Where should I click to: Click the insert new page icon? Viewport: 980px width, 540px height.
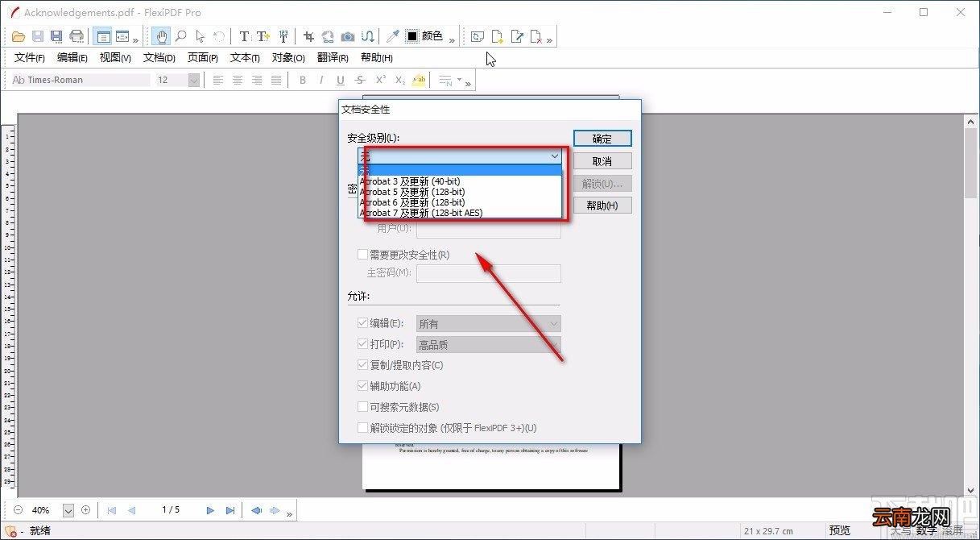[x=498, y=36]
